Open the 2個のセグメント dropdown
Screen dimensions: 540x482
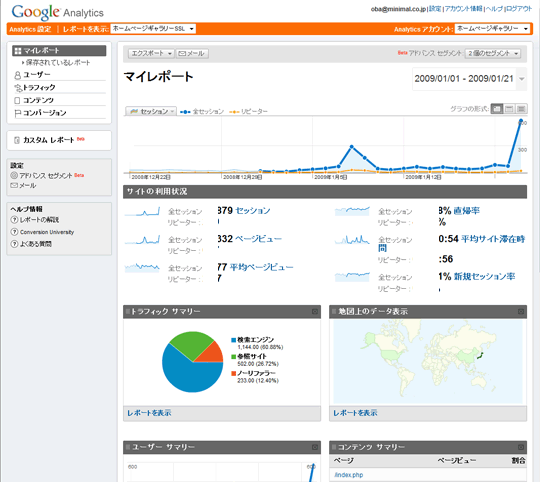coord(493,53)
